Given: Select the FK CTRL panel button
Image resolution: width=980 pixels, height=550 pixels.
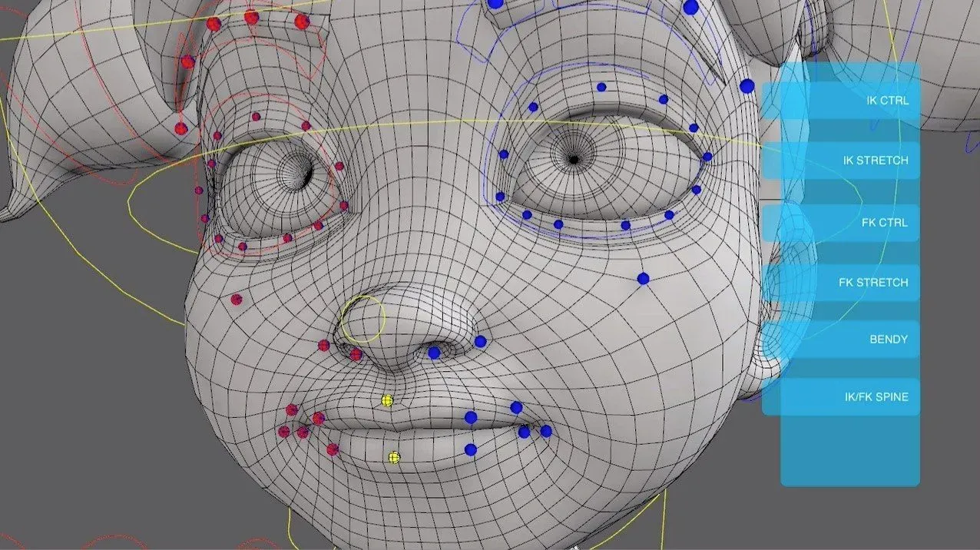Looking at the screenshot, I should click(841, 223).
